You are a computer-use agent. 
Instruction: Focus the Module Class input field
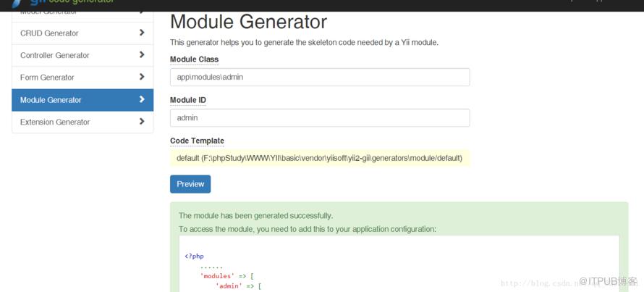320,77
